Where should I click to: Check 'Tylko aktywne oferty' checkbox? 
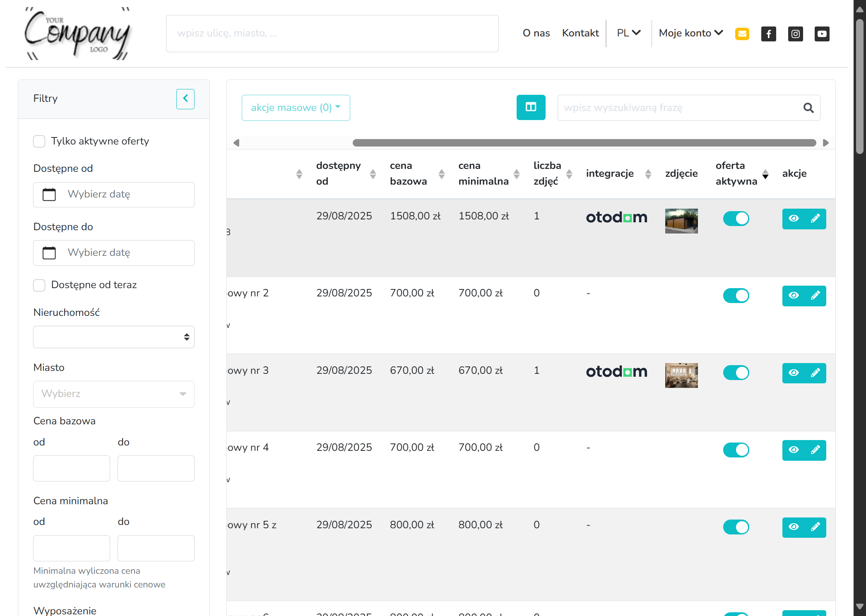tap(39, 141)
